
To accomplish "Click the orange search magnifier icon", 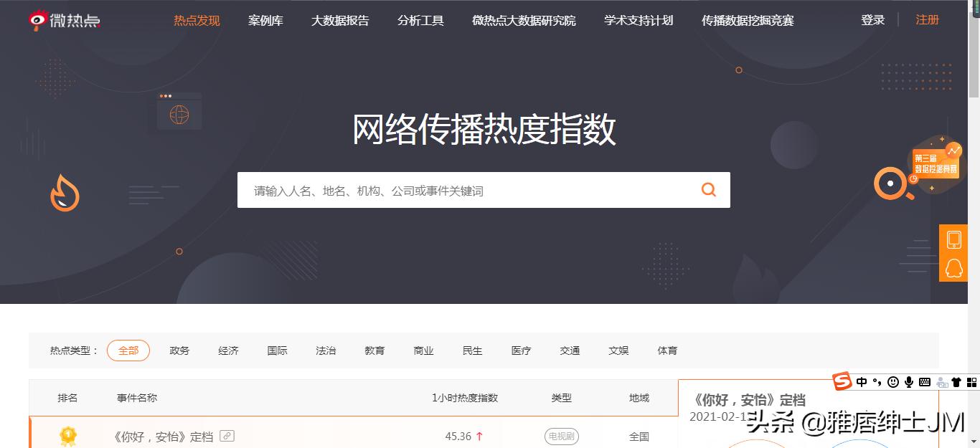I will tap(708, 189).
